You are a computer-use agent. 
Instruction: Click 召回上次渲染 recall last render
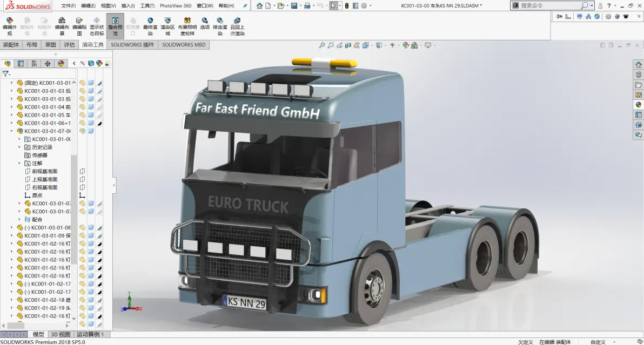point(237,26)
